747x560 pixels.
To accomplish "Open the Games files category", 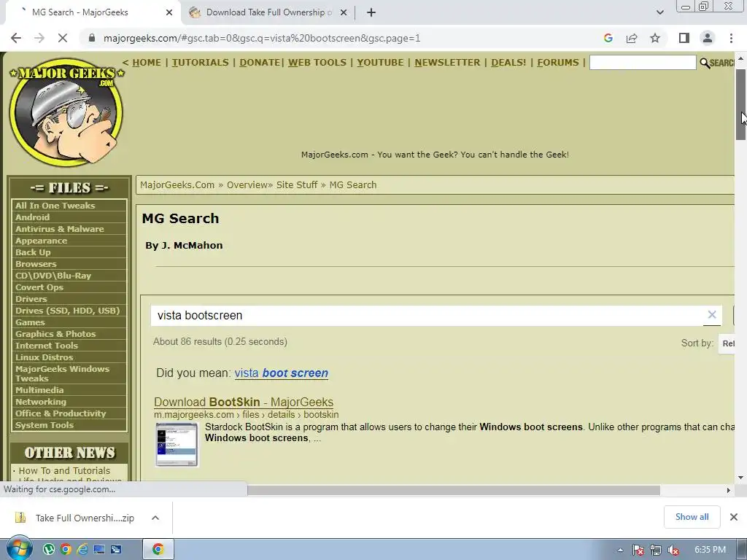I will coord(30,322).
